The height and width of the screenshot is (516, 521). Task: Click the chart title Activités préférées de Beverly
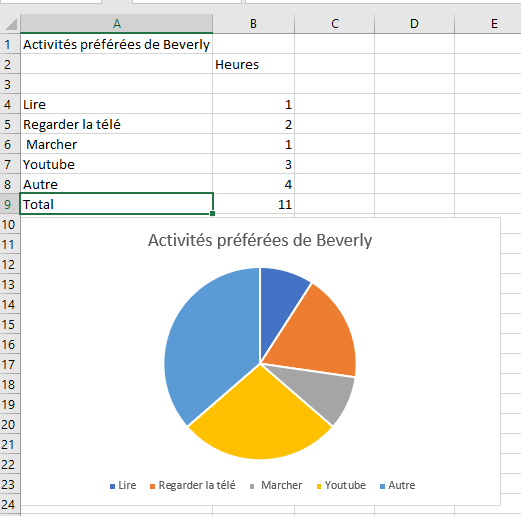260,240
